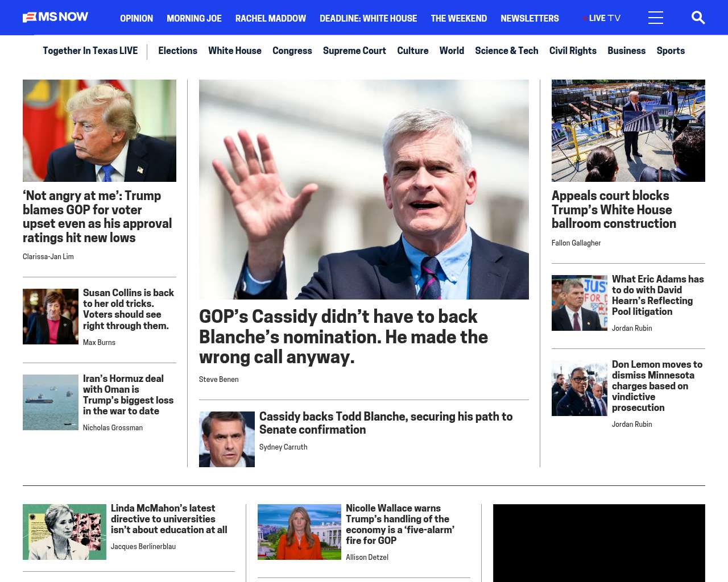Read Susan Collins old tricks story
The image size is (728, 582).
click(129, 309)
